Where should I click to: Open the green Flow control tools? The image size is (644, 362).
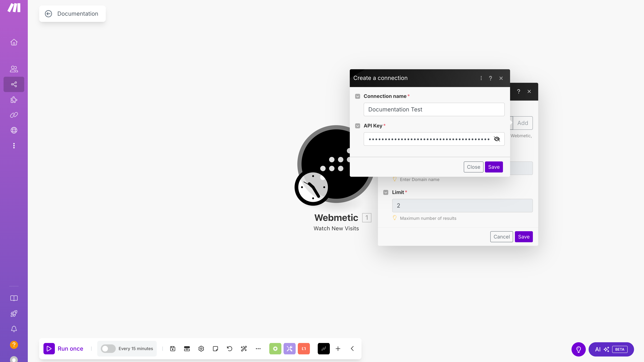275,348
